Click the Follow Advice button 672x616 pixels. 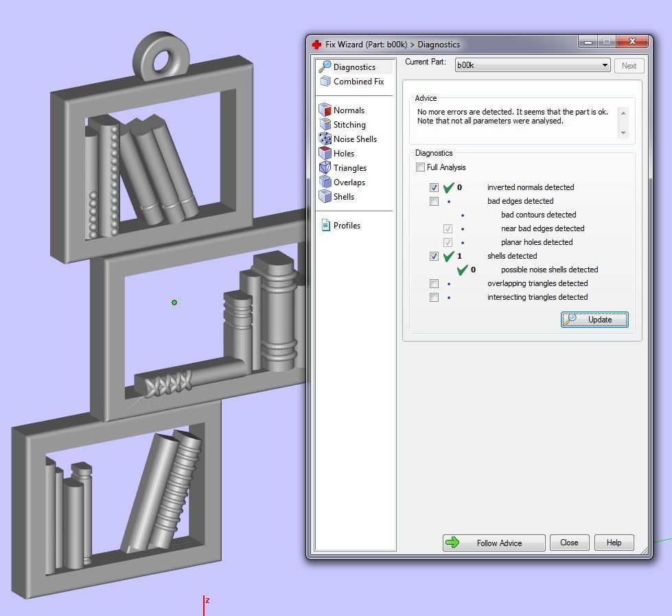494,543
